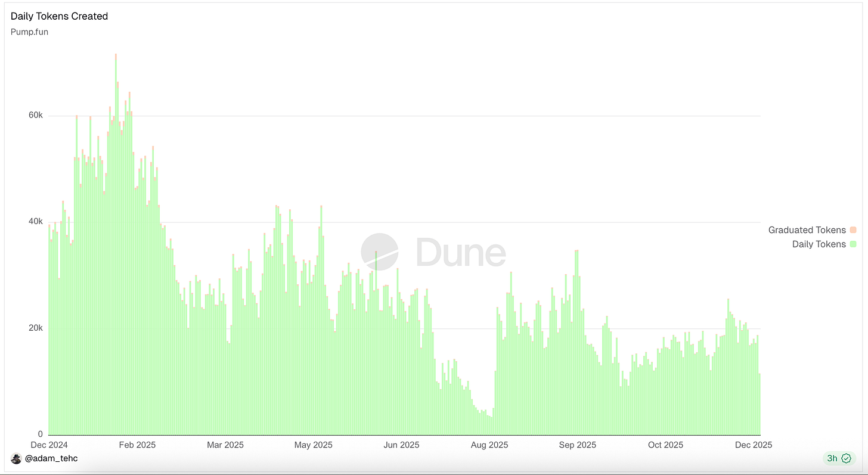Toggle Graduated Tokens legend entry
The width and height of the screenshot is (868, 475).
click(x=812, y=230)
